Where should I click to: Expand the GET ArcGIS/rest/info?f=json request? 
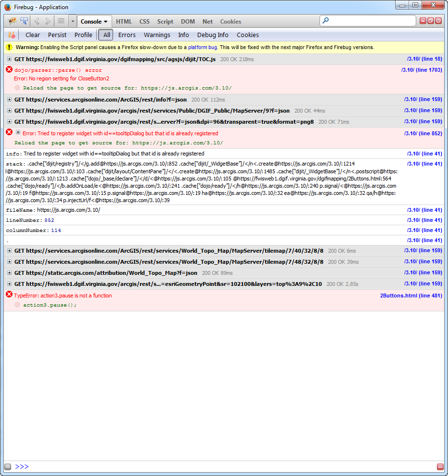point(10,100)
